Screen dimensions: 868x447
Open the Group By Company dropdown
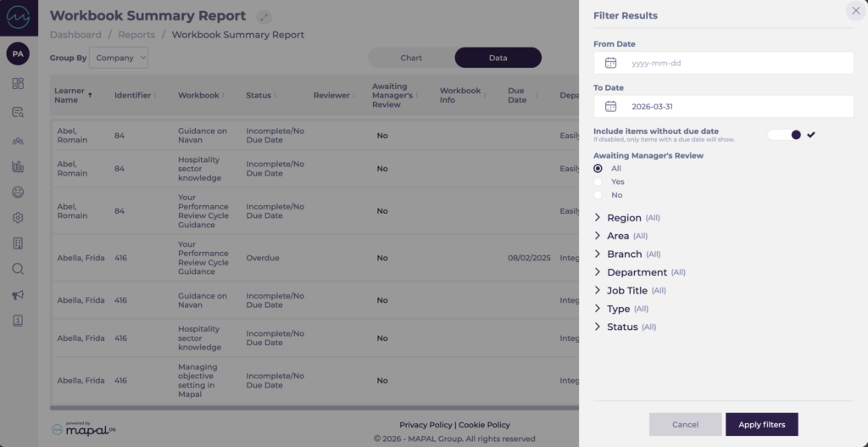119,58
